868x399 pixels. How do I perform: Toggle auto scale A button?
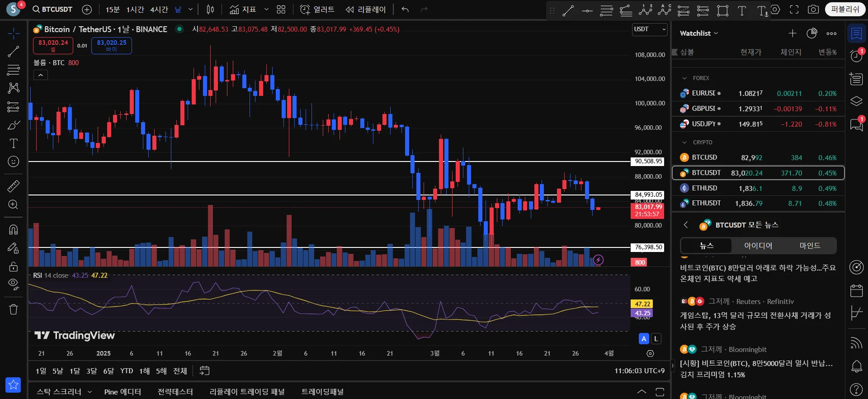(644, 338)
